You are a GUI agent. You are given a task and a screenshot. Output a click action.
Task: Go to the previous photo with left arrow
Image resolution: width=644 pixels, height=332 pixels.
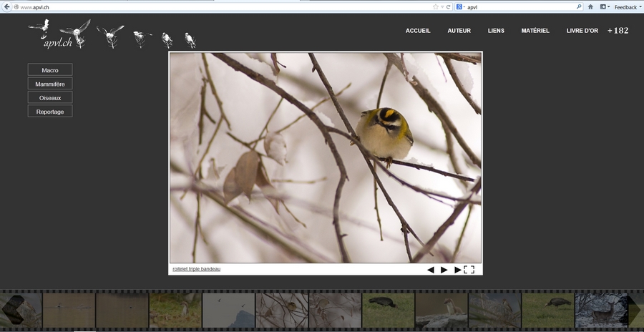431,270
